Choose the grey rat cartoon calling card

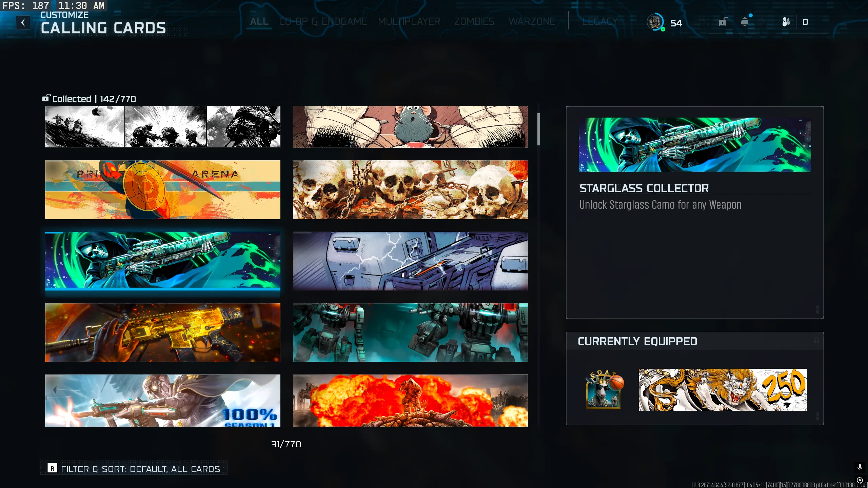[x=410, y=127]
